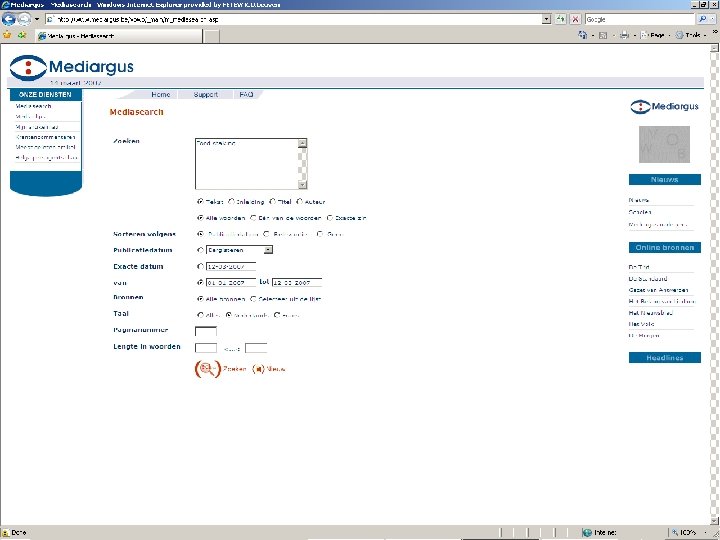Click the magnifier Zoeken search icon
The height and width of the screenshot is (540, 720).
[x=208, y=369]
